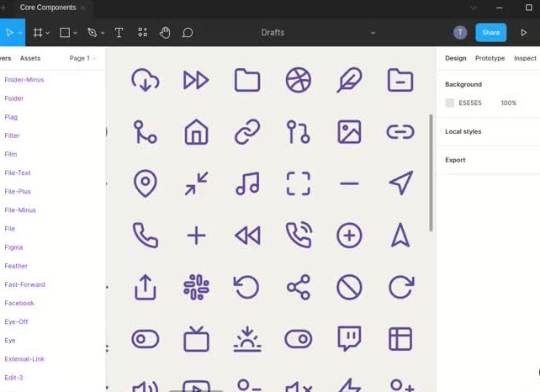Select the Text tool
Viewport: 540px width, 392px height.
coord(119,33)
